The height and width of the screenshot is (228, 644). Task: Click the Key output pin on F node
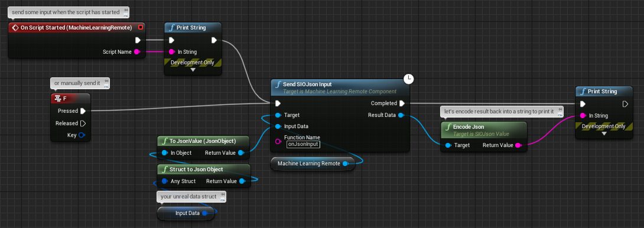coord(82,135)
